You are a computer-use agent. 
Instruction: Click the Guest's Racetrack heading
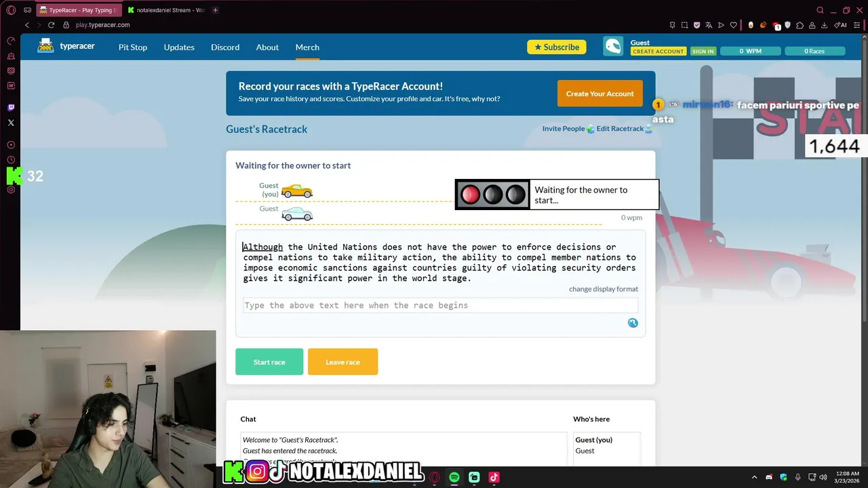click(x=267, y=129)
